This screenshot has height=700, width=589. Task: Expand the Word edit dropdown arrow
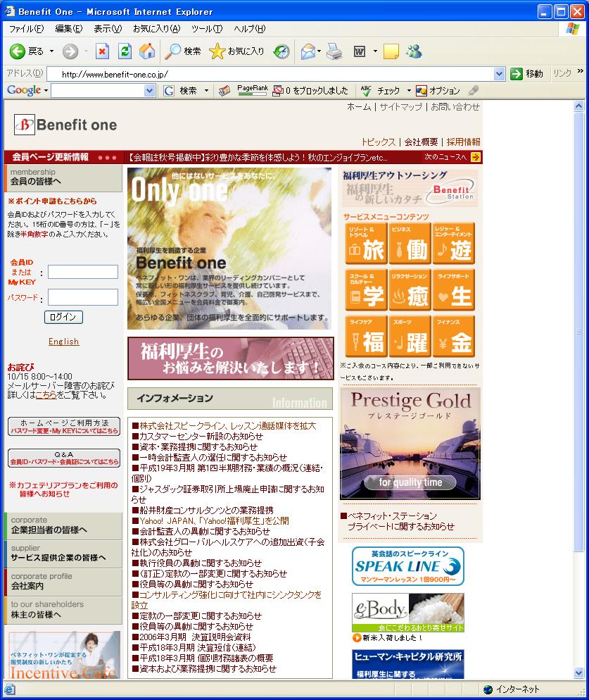point(375,51)
